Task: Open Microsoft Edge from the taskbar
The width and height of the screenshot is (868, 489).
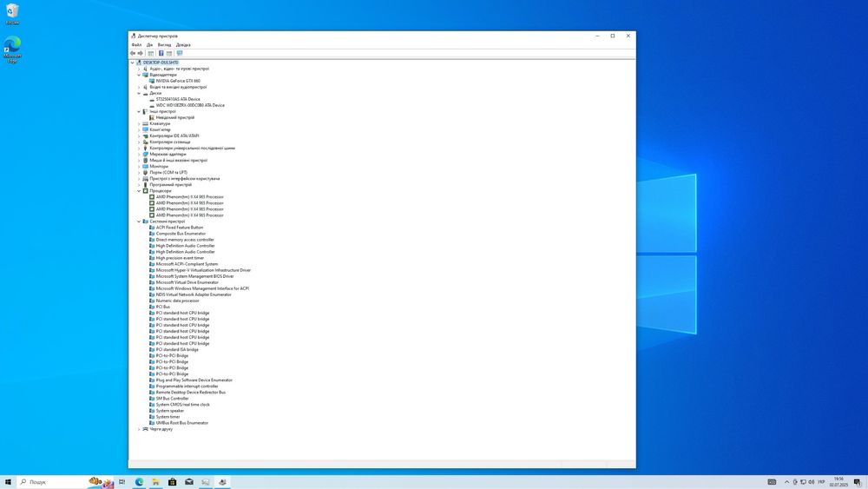Action: 139,482
